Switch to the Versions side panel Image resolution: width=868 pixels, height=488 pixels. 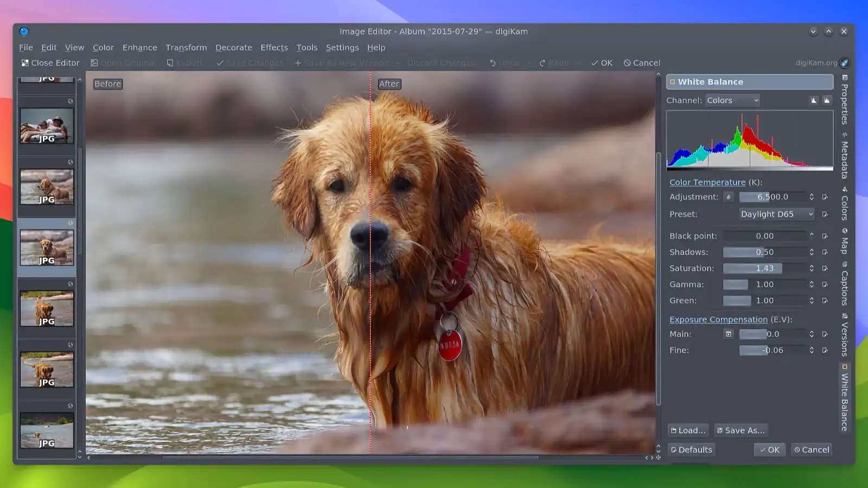(844, 336)
